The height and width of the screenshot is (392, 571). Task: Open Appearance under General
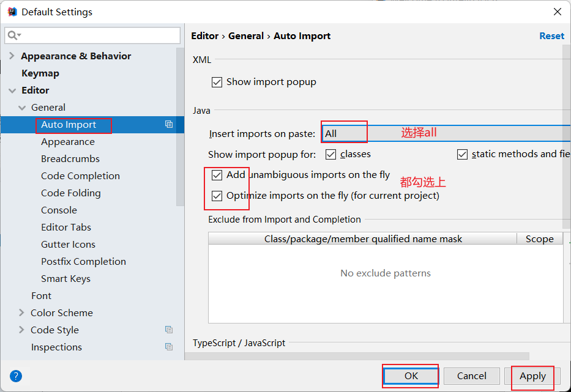[x=68, y=142]
